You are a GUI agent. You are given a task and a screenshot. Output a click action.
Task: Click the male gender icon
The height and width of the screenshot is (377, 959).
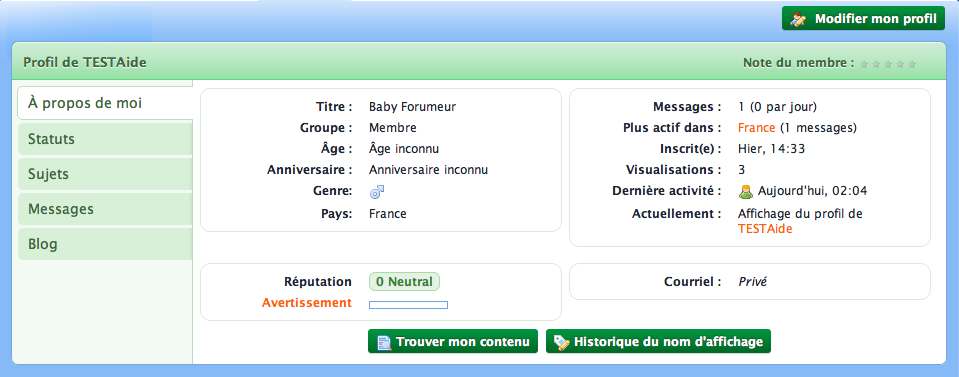pyautogui.click(x=377, y=192)
